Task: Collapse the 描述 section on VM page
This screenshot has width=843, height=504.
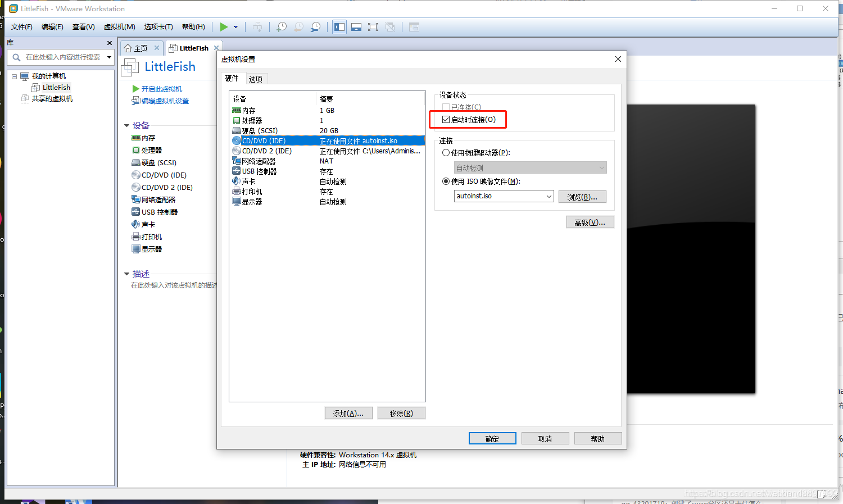Action: [x=127, y=274]
